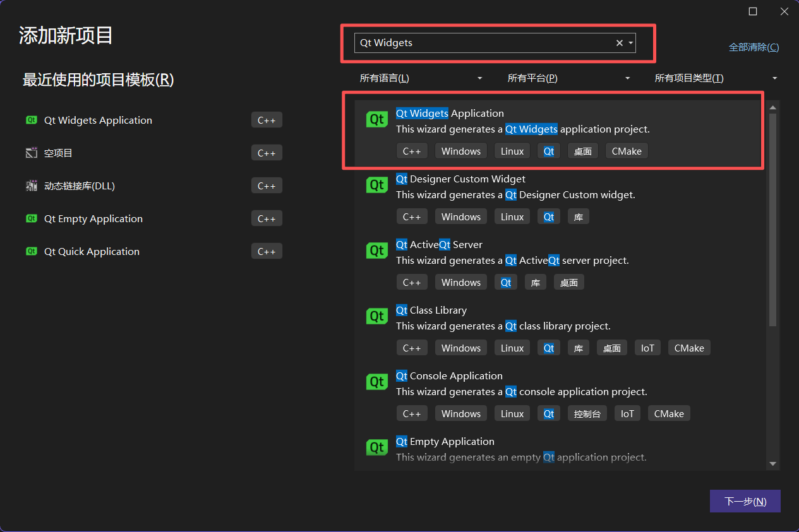Click Qt icon beside recent Qt Empty Application
This screenshot has height=532, width=799.
[32, 218]
